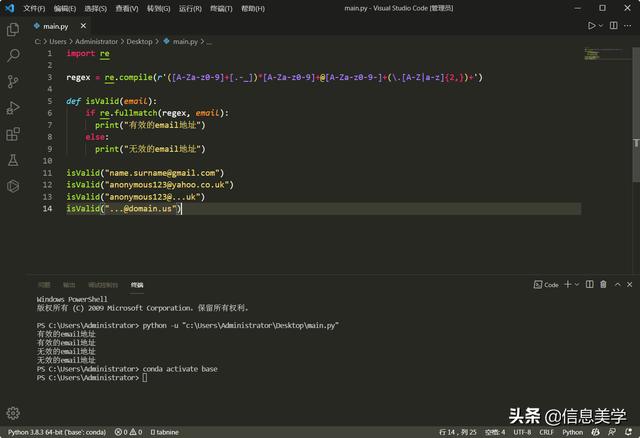Open the 查看(V) menu
640x438 pixels.
pos(127,8)
